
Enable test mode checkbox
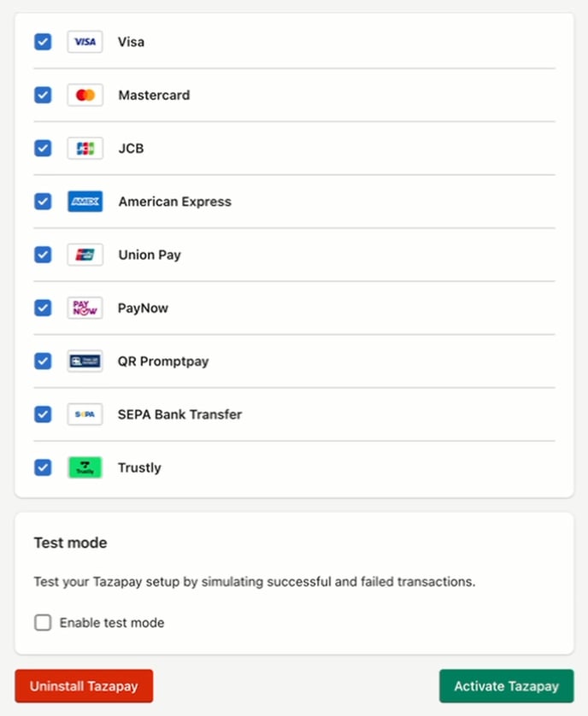[43, 622]
